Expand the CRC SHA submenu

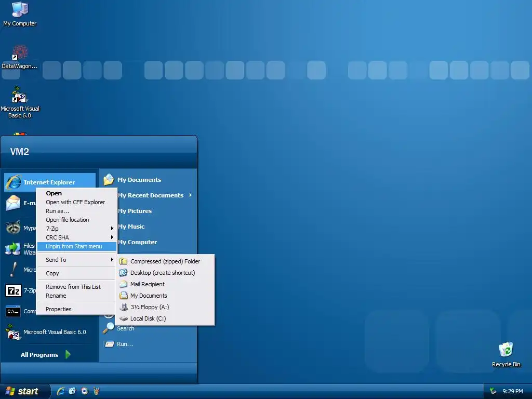point(77,237)
